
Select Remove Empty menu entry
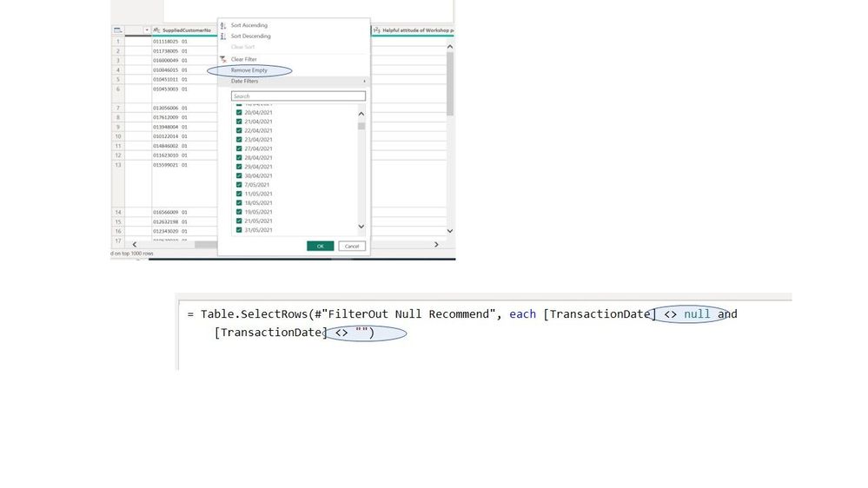click(x=249, y=70)
